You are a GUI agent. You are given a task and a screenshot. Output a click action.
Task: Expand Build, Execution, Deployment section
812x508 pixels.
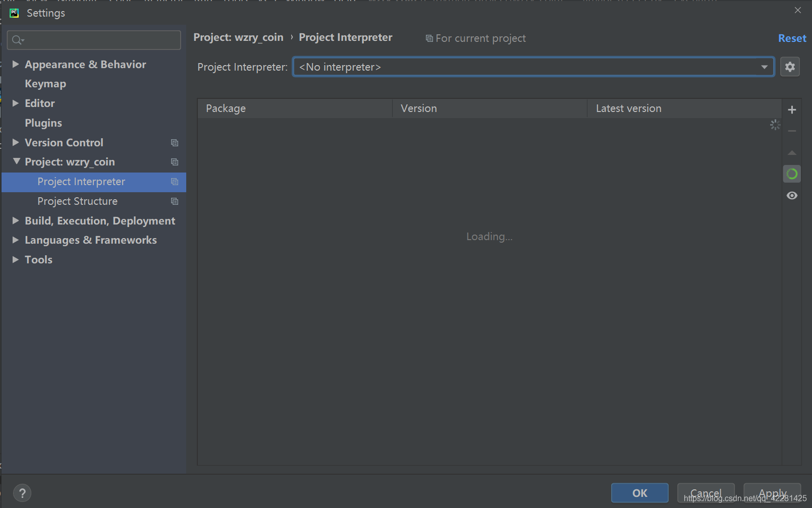click(x=16, y=220)
